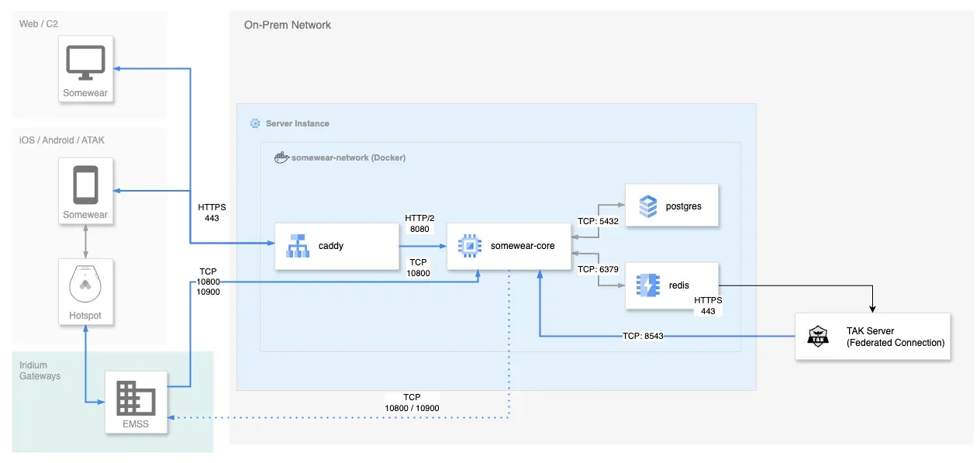980x463 pixels.
Task: Click the redis lightning bolt icon
Action: point(647,286)
